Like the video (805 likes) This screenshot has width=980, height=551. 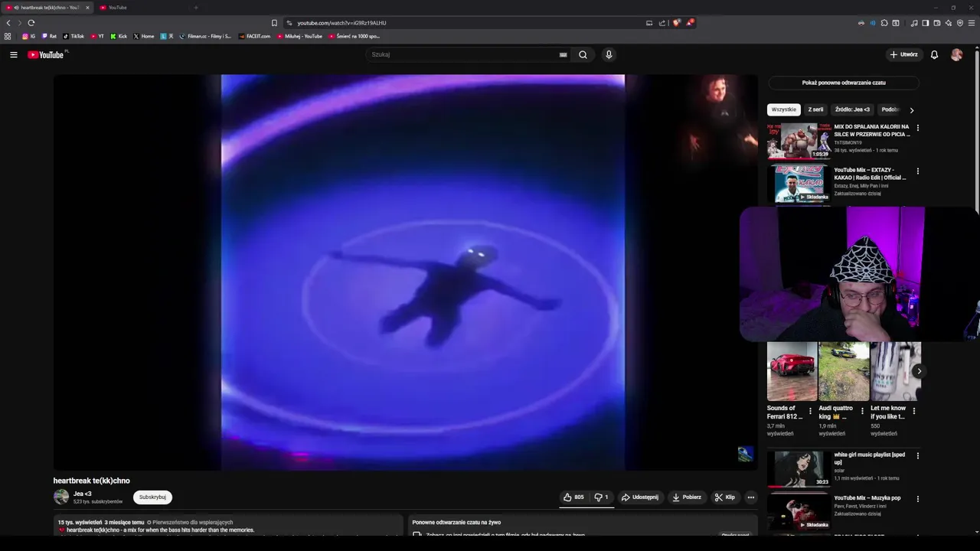pyautogui.click(x=573, y=497)
